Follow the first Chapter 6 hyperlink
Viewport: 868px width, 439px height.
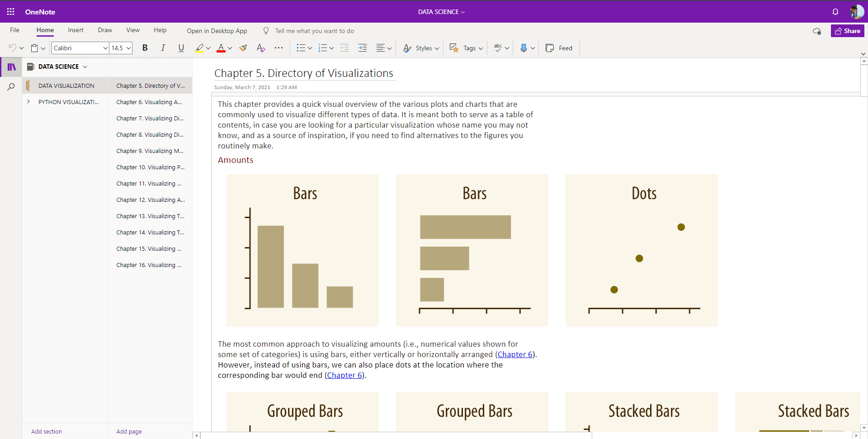tap(515, 354)
